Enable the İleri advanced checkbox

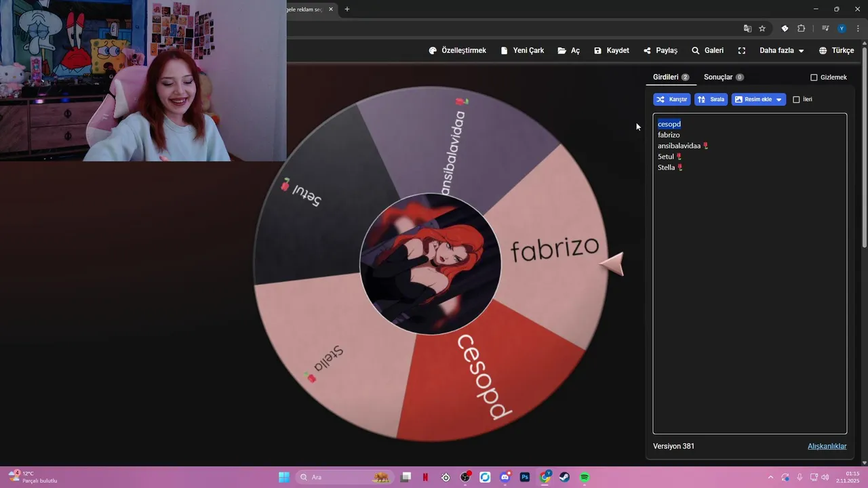[x=796, y=100]
